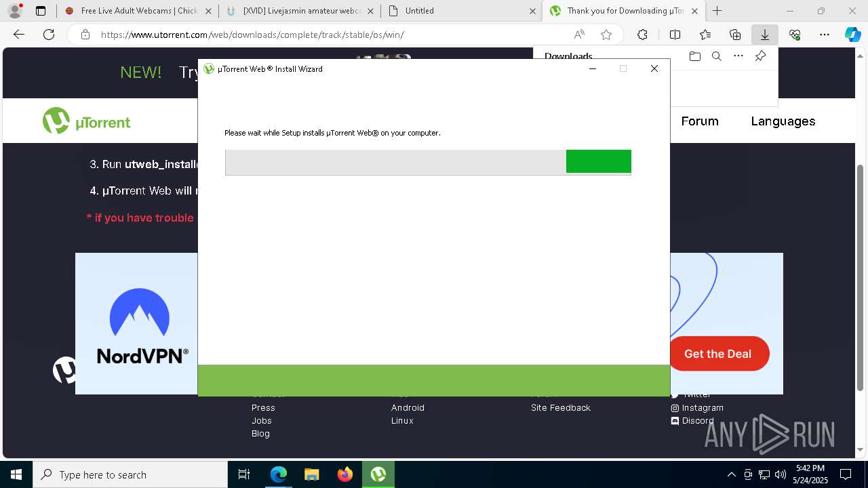Launch Firefox from taskbar
868x488 pixels.
click(345, 474)
